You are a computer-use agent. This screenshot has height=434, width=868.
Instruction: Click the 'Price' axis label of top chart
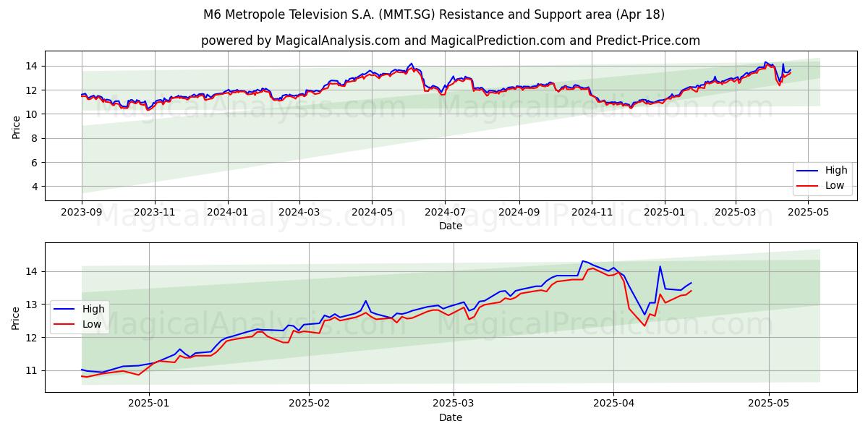point(17,126)
